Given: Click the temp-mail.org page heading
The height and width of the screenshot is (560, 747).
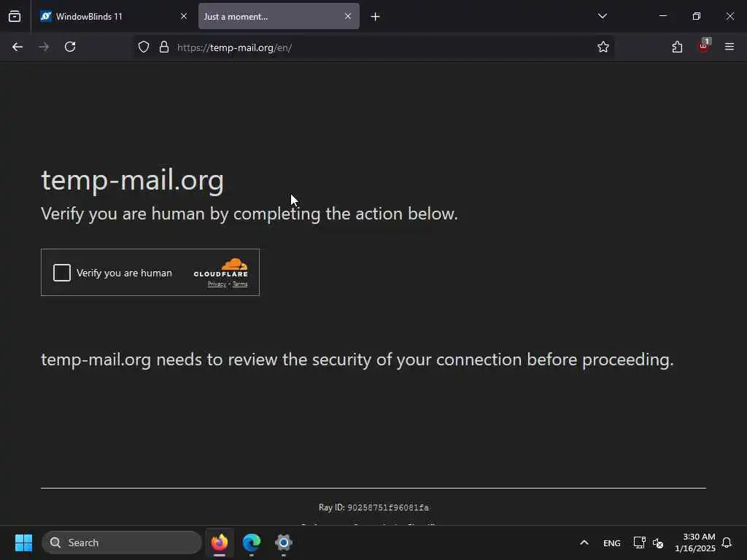Looking at the screenshot, I should click(x=133, y=180).
